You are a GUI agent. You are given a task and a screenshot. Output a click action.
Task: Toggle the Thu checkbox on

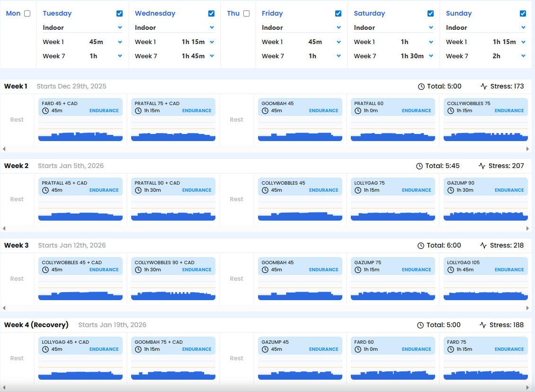coord(246,13)
